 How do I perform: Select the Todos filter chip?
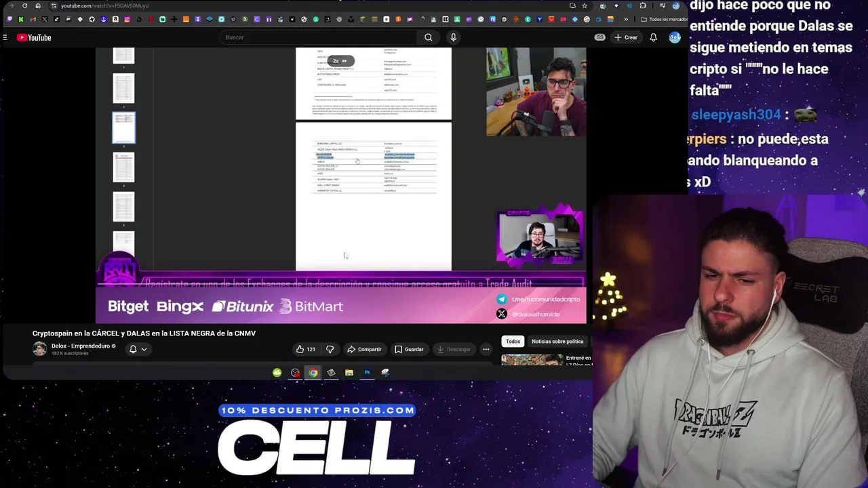[513, 341]
